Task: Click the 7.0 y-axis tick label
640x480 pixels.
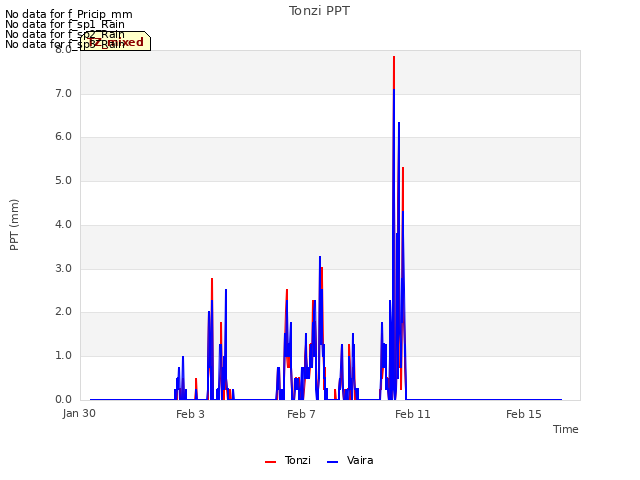Action: click(63, 93)
